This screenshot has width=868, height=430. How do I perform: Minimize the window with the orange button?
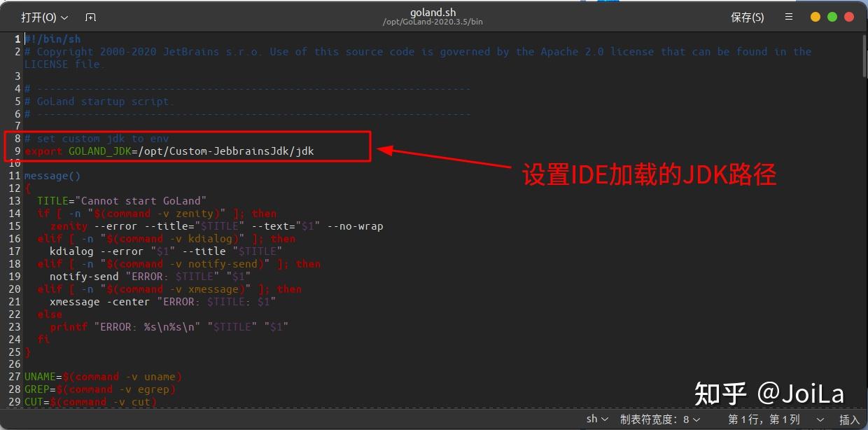point(815,17)
